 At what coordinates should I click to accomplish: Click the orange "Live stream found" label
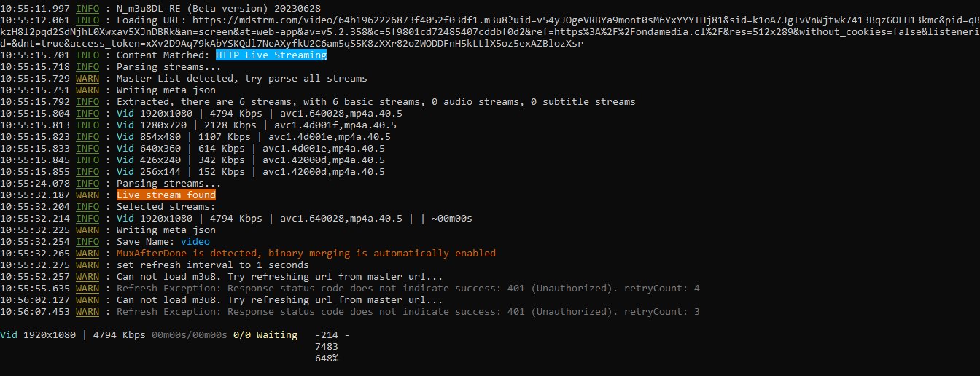tap(166, 195)
